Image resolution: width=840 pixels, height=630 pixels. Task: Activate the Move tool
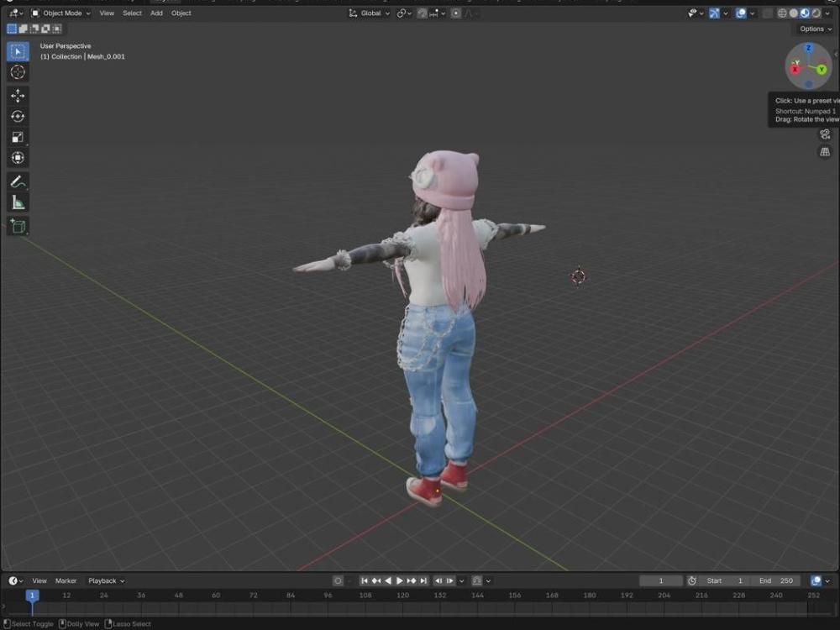18,96
